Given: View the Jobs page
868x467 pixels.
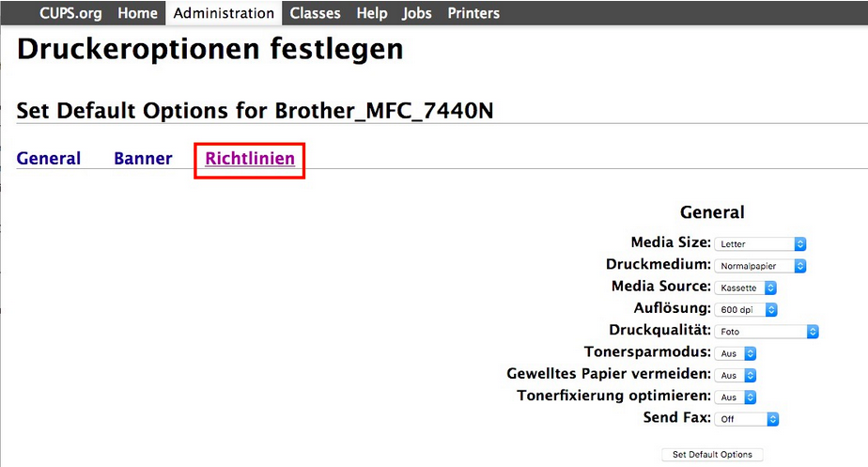Looking at the screenshot, I should [x=417, y=13].
